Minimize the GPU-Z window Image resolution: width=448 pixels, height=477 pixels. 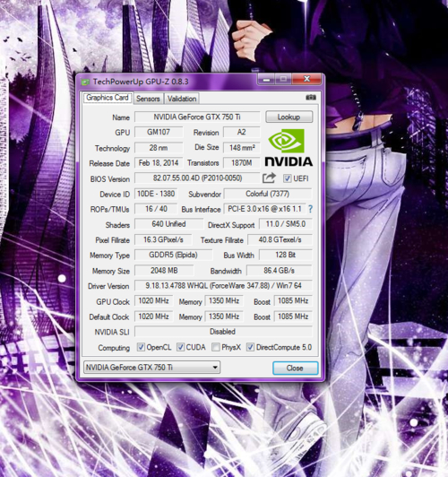(x=266, y=80)
